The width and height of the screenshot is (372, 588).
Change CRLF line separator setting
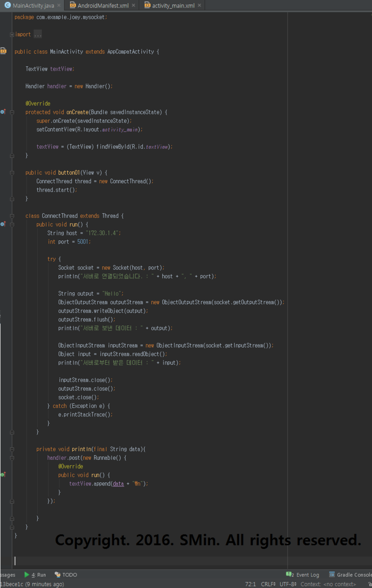pyautogui.click(x=268, y=584)
